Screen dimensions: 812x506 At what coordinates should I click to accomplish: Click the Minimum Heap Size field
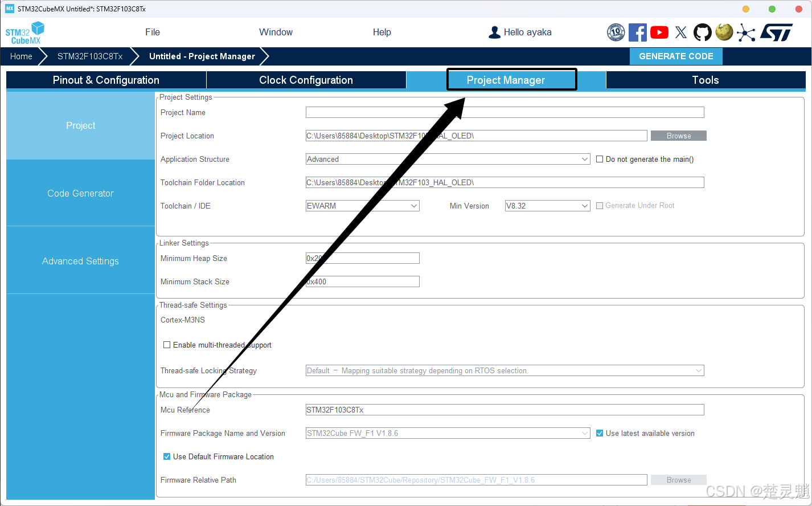[x=363, y=258]
